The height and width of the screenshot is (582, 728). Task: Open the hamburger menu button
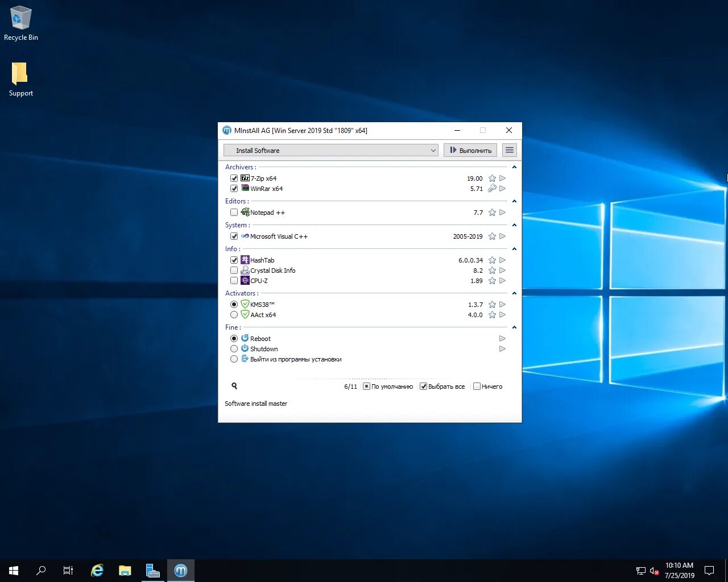510,150
